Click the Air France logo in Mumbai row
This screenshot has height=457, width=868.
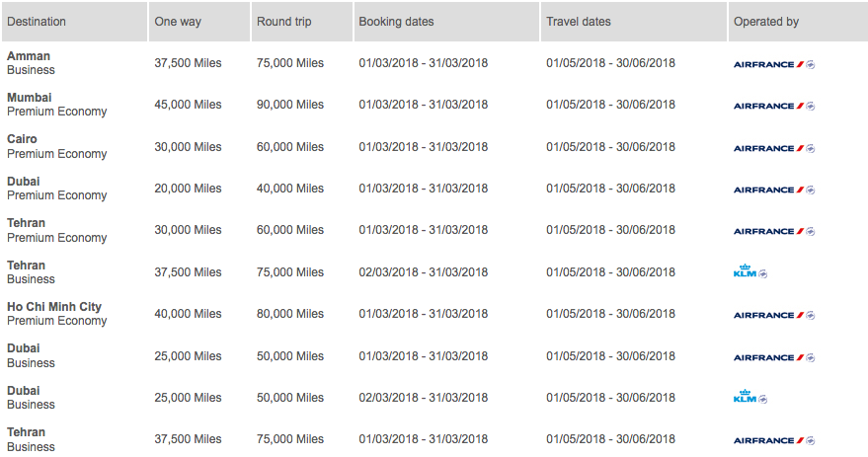coord(773,106)
